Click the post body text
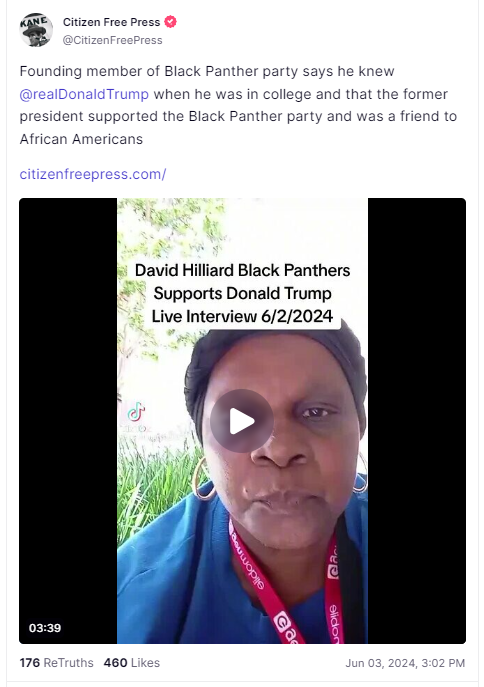484x687 pixels. pyautogui.click(x=239, y=105)
